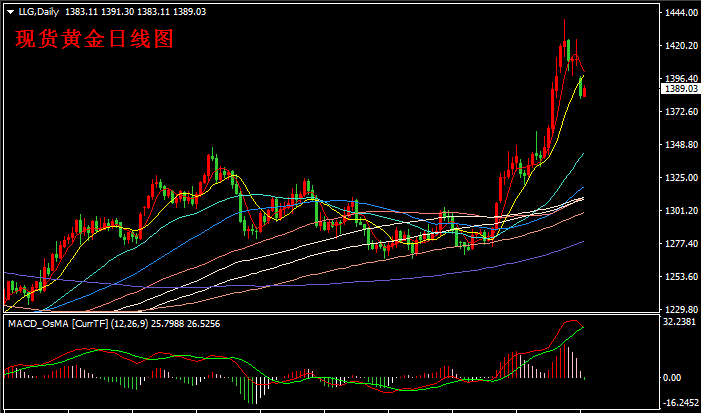Click the 1444.00 price axis label
701x413 pixels.
(681, 13)
